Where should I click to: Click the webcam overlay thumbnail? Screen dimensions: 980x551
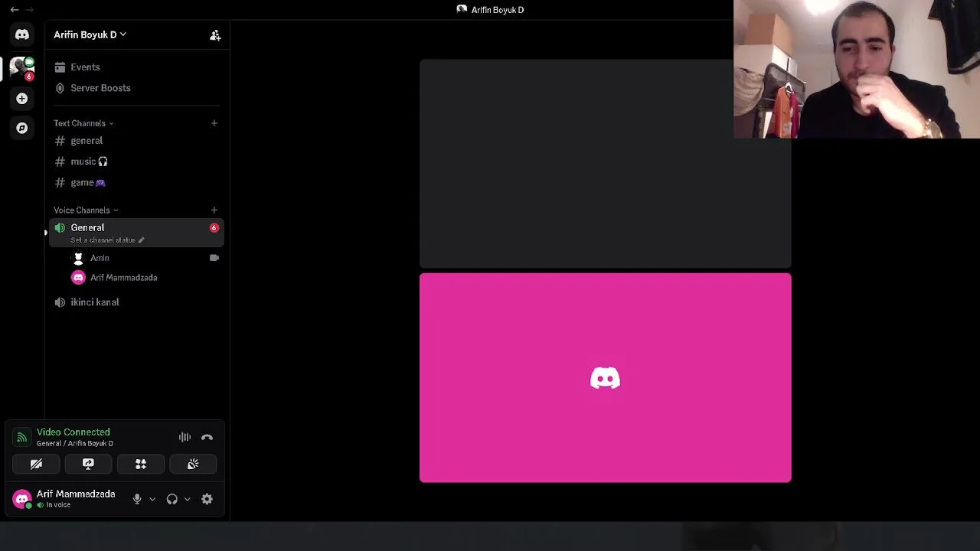(x=857, y=69)
